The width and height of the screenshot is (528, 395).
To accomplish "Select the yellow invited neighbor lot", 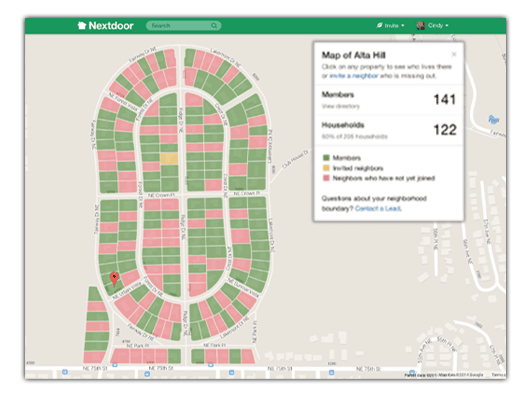I will (x=169, y=158).
